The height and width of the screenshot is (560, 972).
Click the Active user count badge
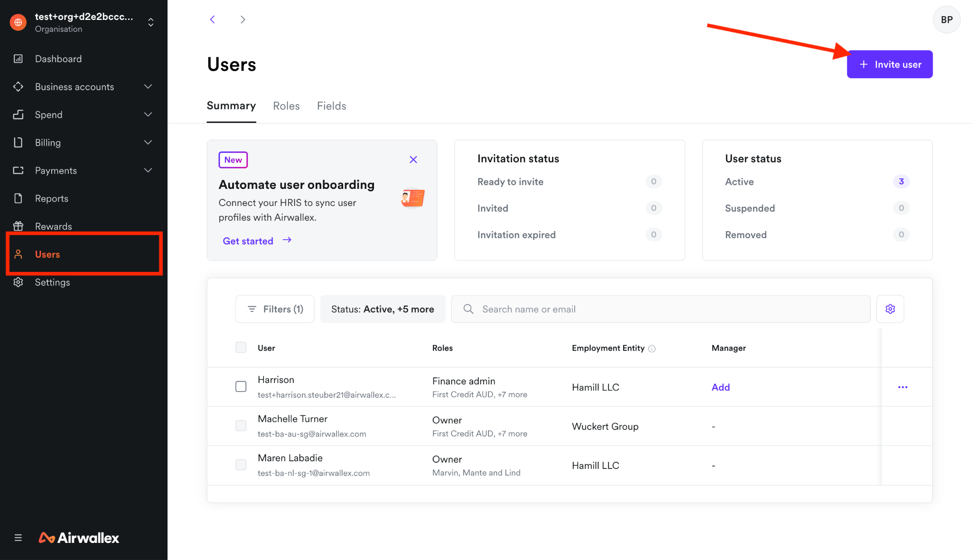click(x=901, y=182)
